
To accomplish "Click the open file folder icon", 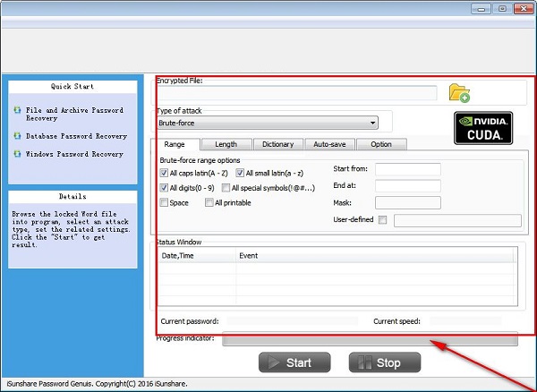I will tap(459, 93).
